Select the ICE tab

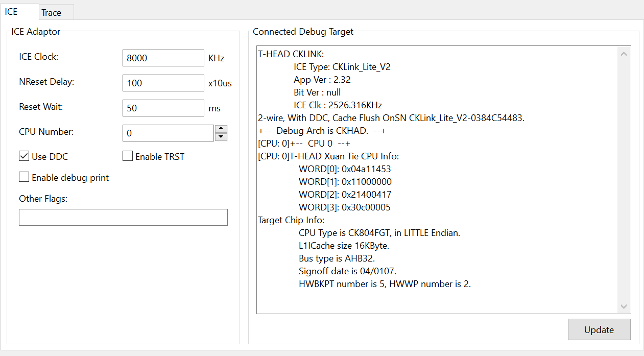[x=11, y=12]
